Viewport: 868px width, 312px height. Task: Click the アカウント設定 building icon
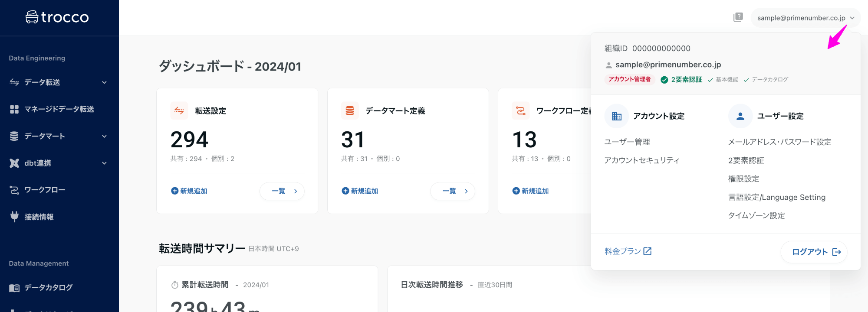[x=617, y=116]
